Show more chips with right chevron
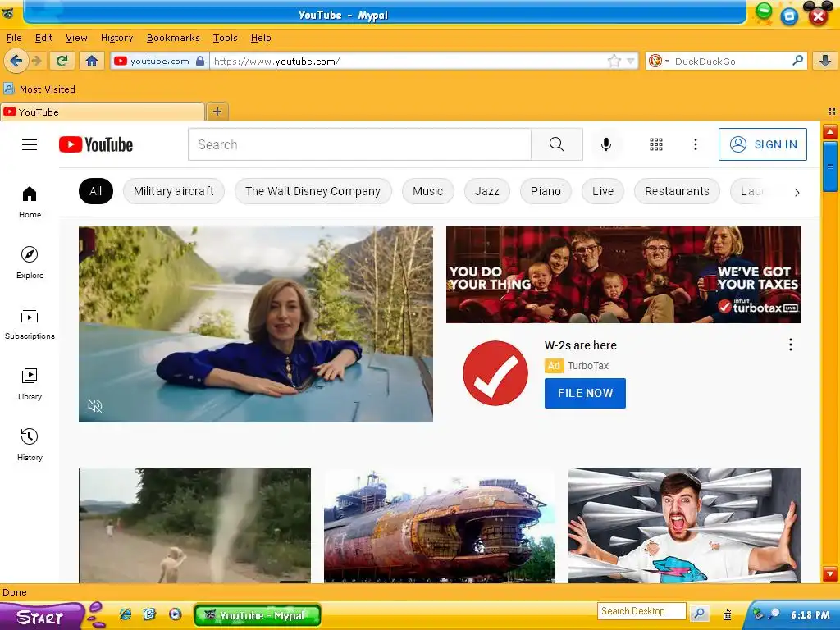840x630 pixels. pyautogui.click(x=797, y=192)
